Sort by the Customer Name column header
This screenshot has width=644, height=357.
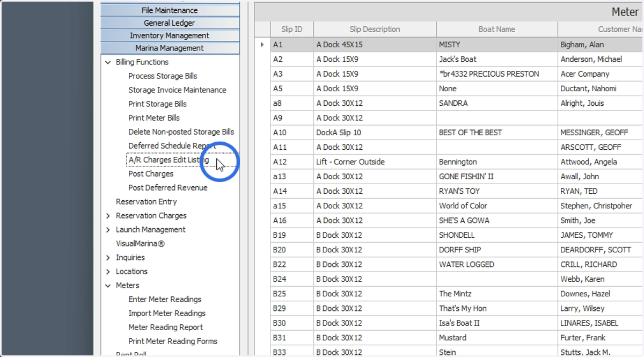[x=601, y=30]
